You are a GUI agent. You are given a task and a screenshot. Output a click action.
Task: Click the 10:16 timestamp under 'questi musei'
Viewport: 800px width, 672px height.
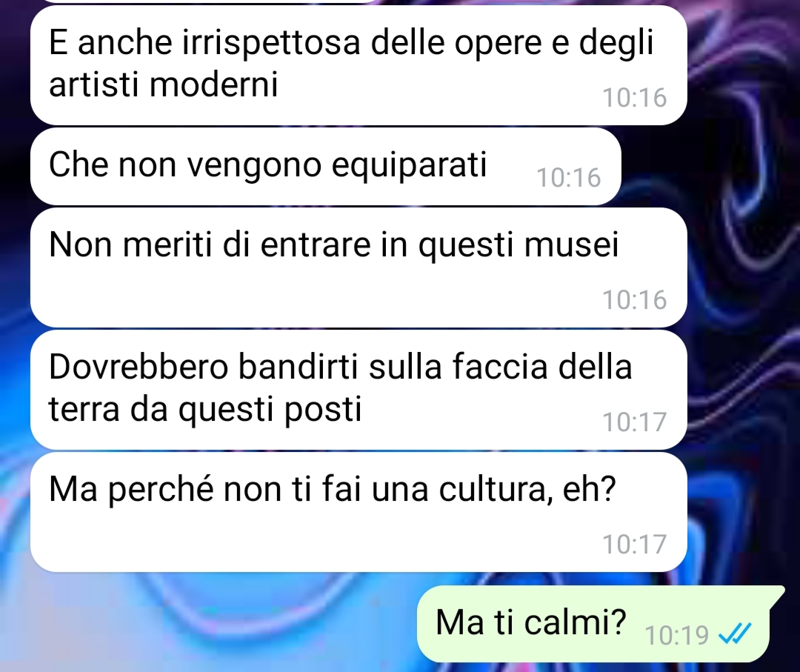[x=634, y=299]
